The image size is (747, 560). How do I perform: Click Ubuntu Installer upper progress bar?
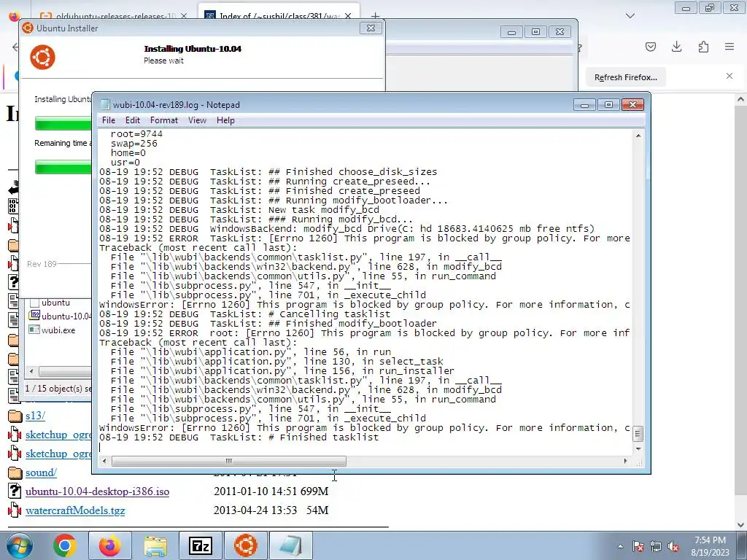(x=63, y=122)
